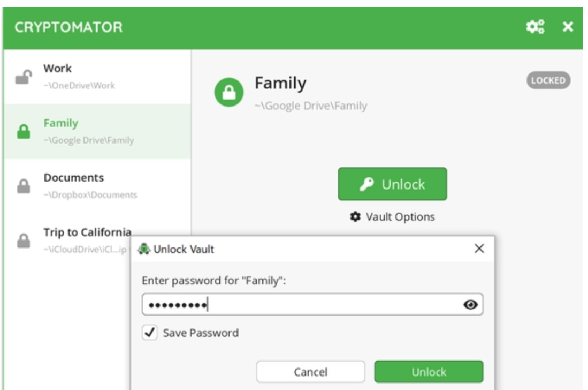This screenshot has height=390, width=588.
Task: Click the ~\Dropbox\Documents path text
Action: (x=90, y=195)
